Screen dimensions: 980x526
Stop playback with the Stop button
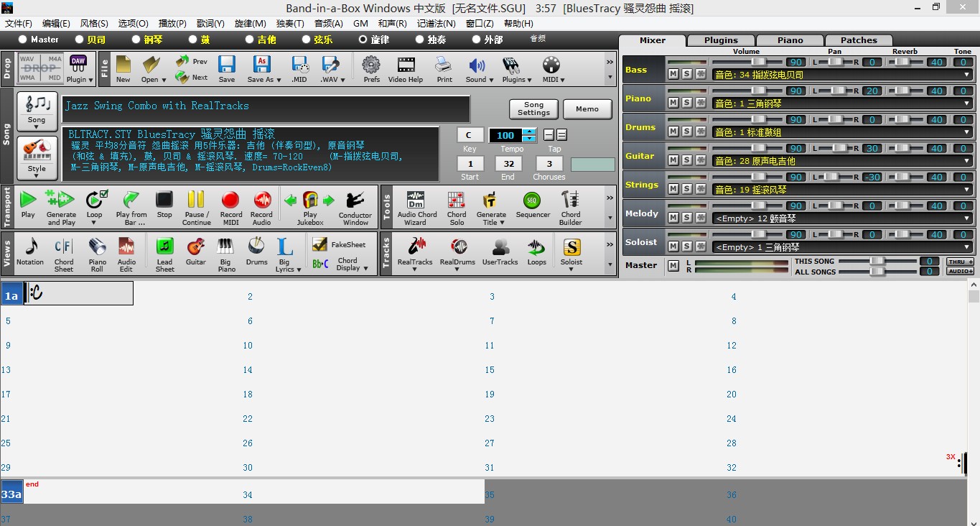pos(164,206)
